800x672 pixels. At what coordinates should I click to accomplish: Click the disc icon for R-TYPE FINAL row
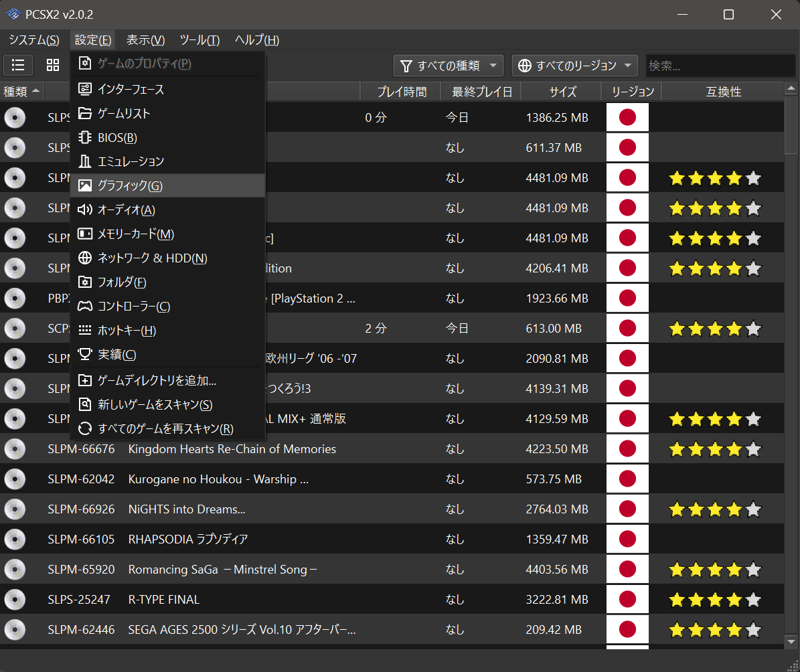pos(15,600)
